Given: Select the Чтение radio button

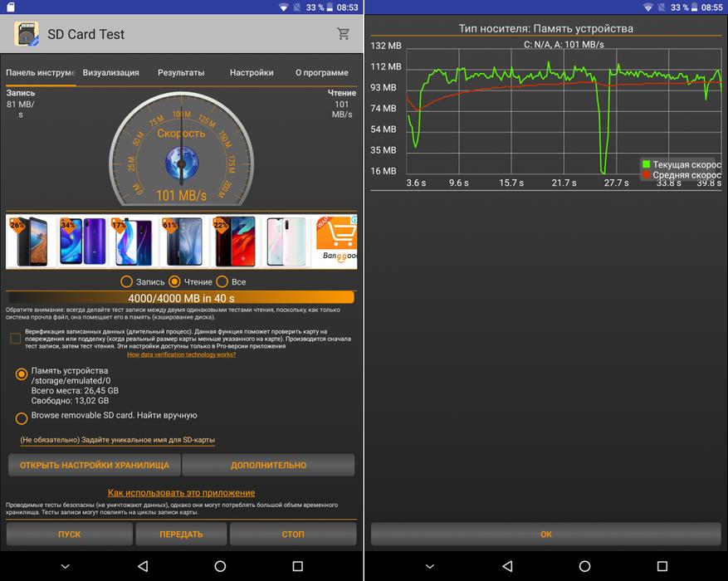Looking at the screenshot, I should (174, 281).
